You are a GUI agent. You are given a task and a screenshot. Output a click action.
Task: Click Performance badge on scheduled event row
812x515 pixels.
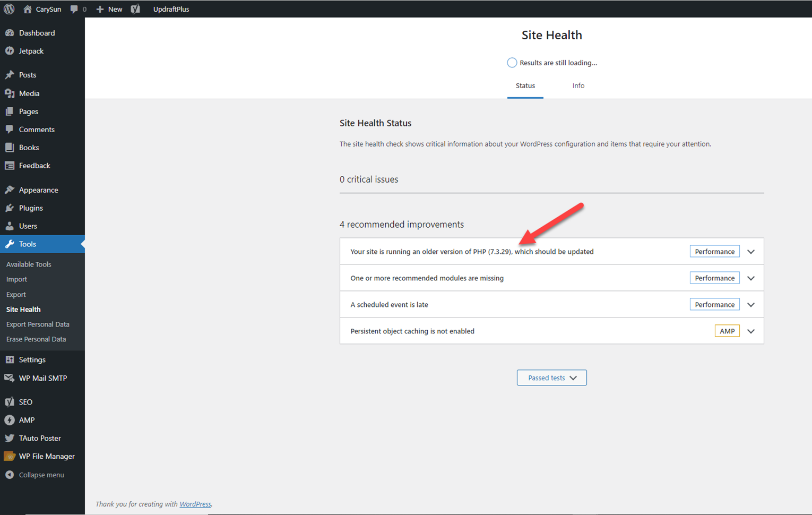click(714, 305)
